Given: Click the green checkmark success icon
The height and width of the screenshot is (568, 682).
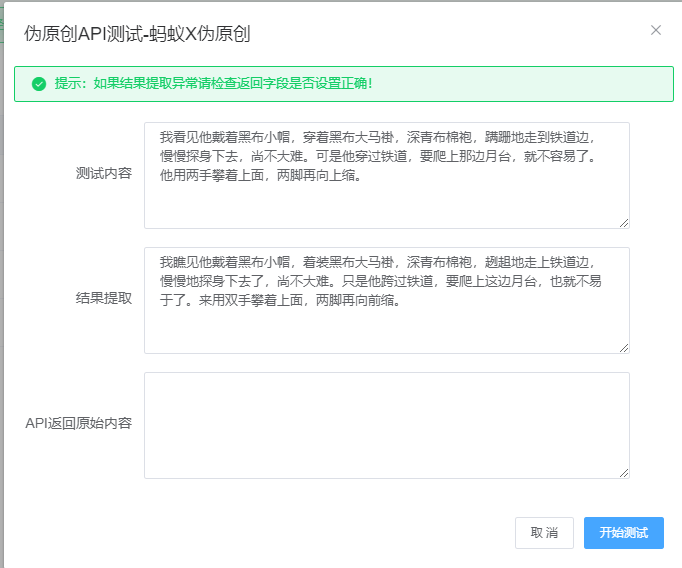Looking at the screenshot, I should tap(38, 84).
